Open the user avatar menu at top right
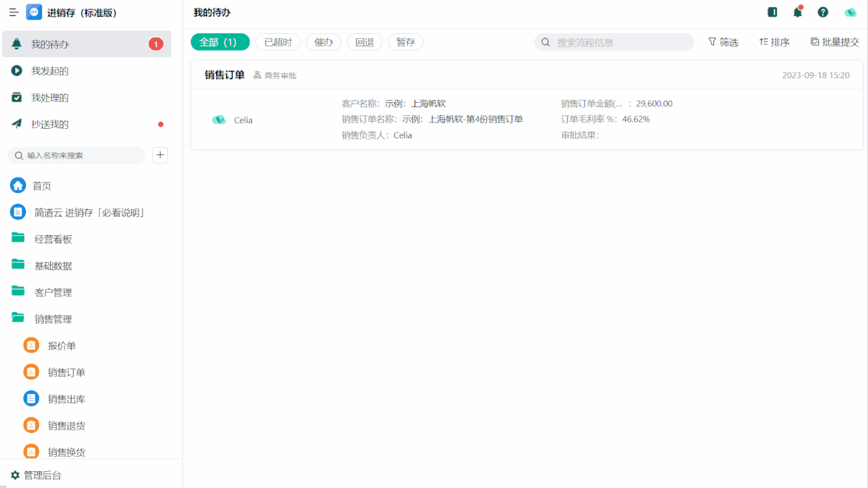Image resolution: width=868 pixels, height=488 pixels. (x=850, y=12)
